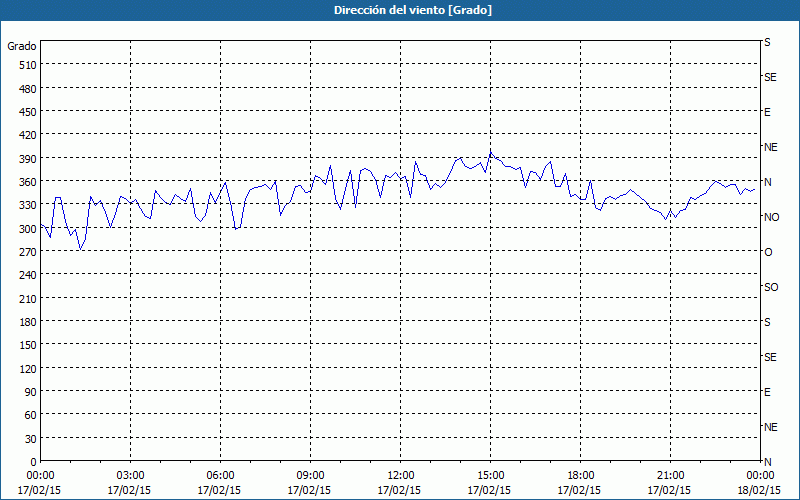
Task: Click the 17/02/15 date under 12:00
Action: pos(399,490)
